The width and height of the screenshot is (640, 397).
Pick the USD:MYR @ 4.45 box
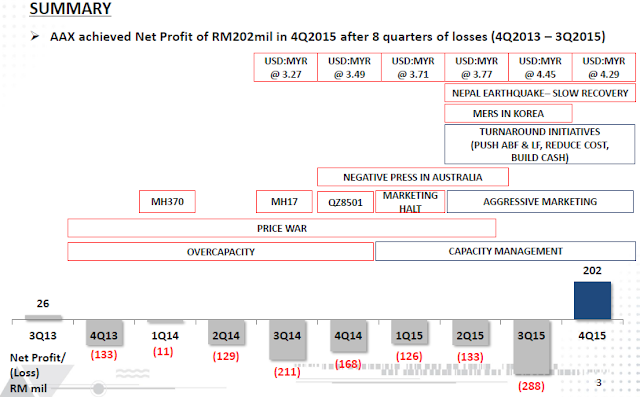(x=540, y=67)
